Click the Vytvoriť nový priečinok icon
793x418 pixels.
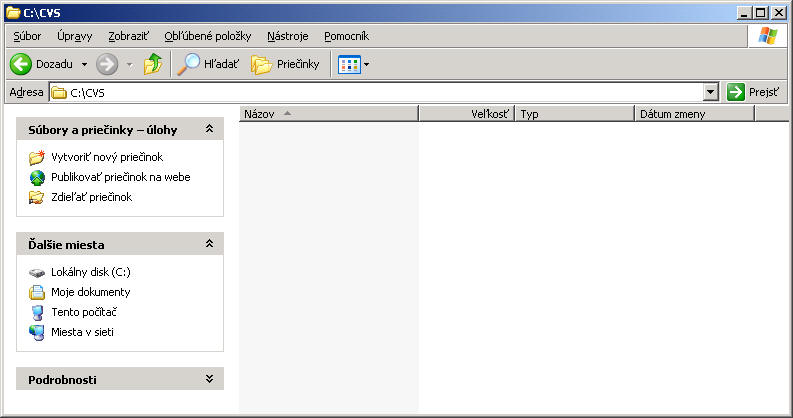click(x=36, y=157)
